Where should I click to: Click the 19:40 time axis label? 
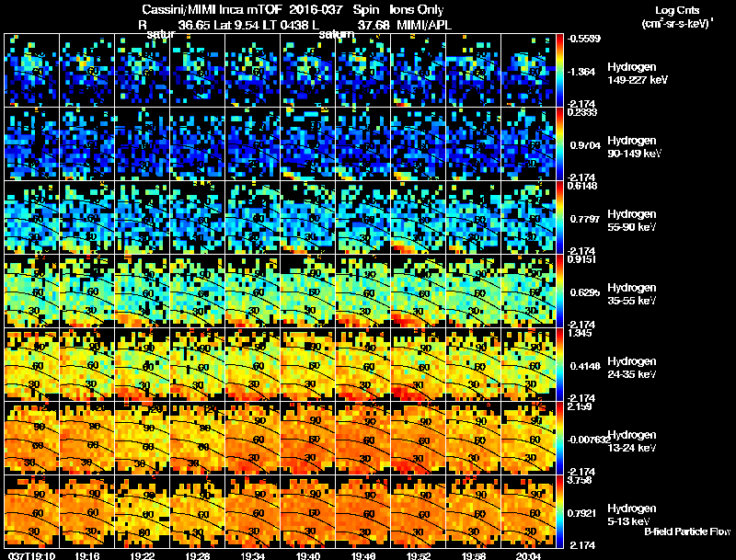coord(308,555)
